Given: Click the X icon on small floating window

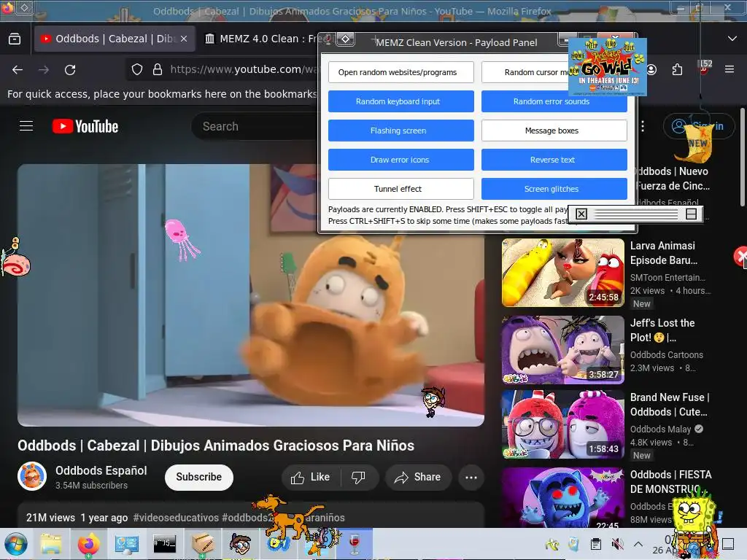Looking at the screenshot, I should 581,214.
